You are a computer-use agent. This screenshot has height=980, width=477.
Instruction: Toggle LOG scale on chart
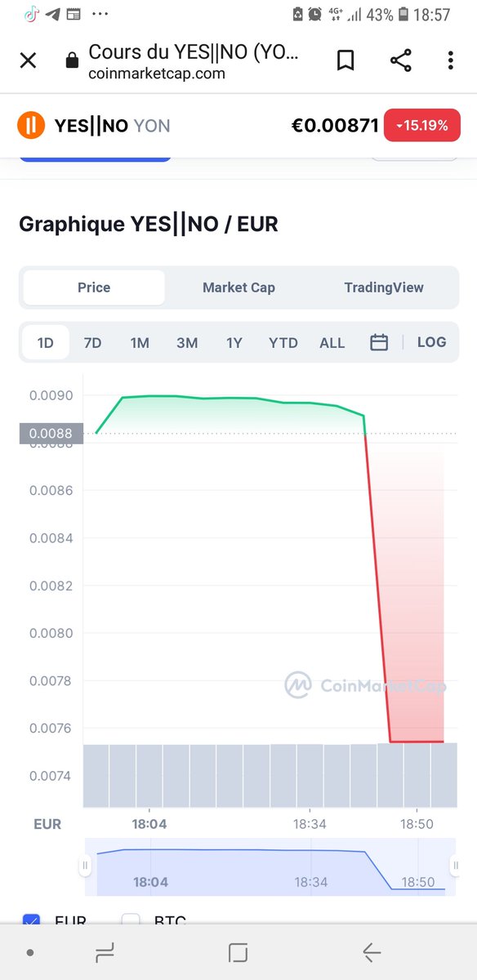click(431, 342)
